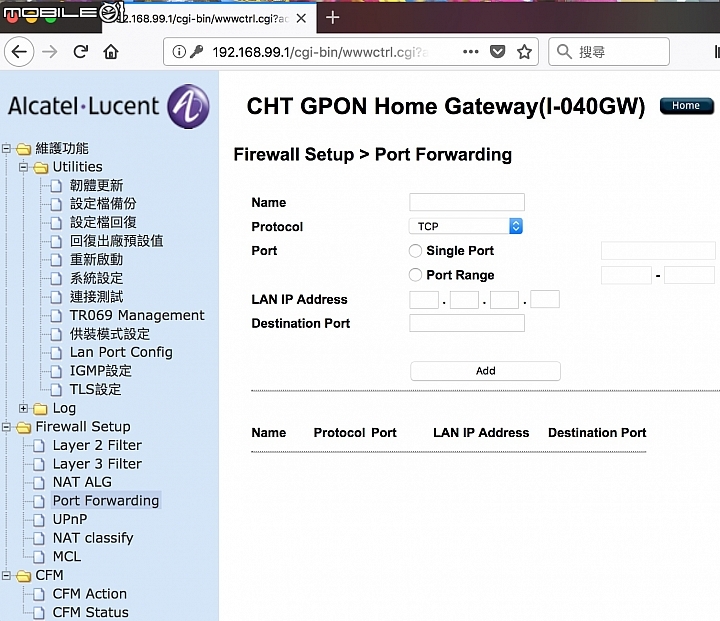Viewport: 720px width, 621px height.
Task: Save page to Pocket icon
Action: 497,51
